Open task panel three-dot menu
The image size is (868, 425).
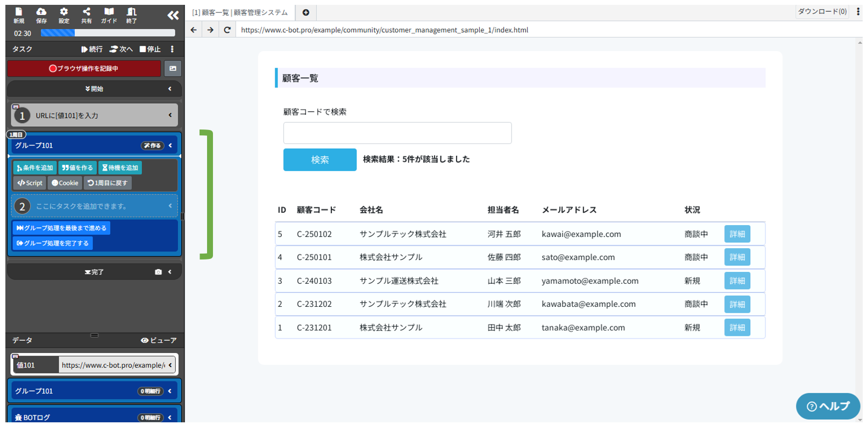tap(172, 49)
